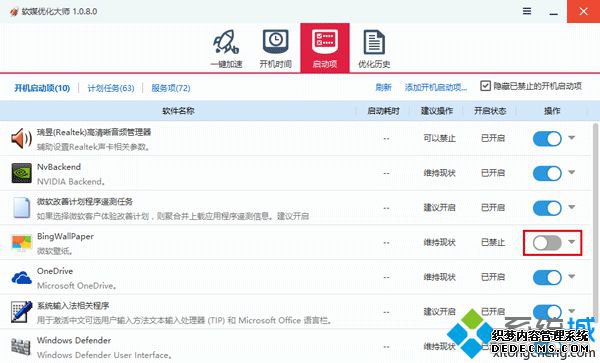Click Windows Defender User Interface description
Image resolution: width=600 pixels, height=363 pixels.
pyautogui.click(x=104, y=355)
